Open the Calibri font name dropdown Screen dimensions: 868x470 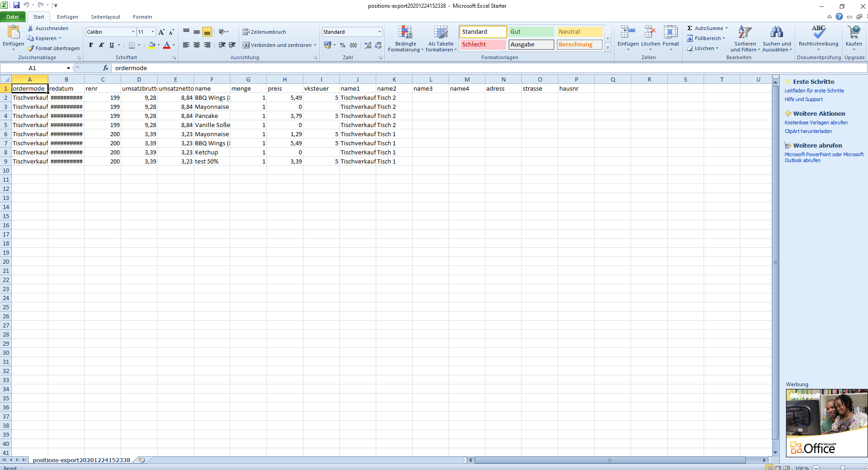point(133,32)
